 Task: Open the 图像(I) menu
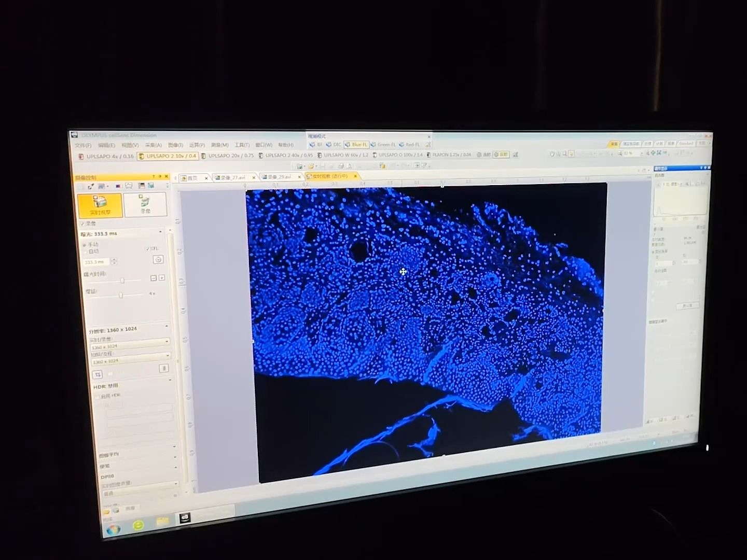(175, 145)
